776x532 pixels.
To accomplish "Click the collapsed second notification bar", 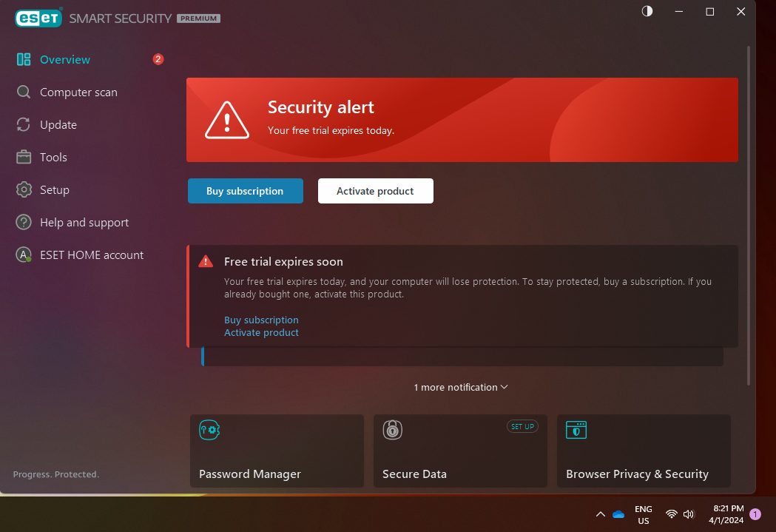I will click(462, 357).
